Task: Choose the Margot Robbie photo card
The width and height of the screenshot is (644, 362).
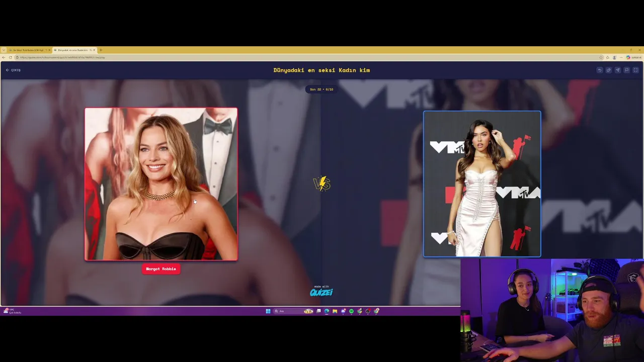Action: 161,184
